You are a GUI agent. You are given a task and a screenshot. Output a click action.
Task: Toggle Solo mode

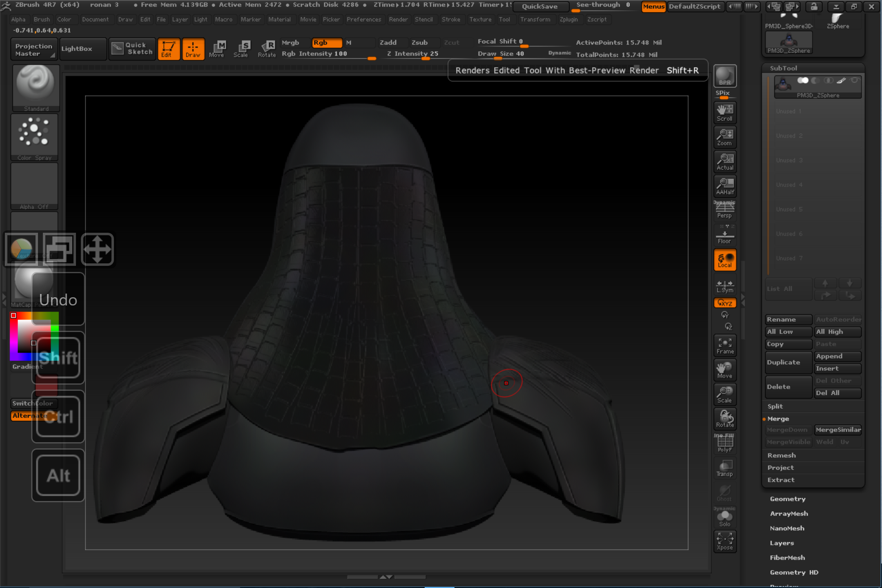coord(725,518)
